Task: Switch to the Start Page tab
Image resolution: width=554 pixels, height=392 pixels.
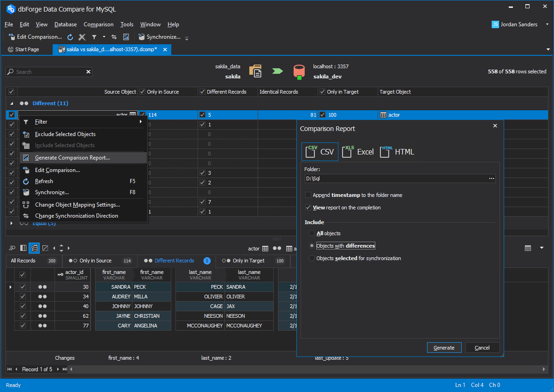Action: click(23, 49)
